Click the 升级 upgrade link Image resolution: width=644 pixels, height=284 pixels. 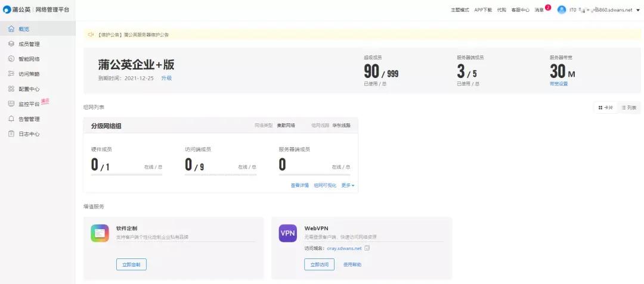166,78
